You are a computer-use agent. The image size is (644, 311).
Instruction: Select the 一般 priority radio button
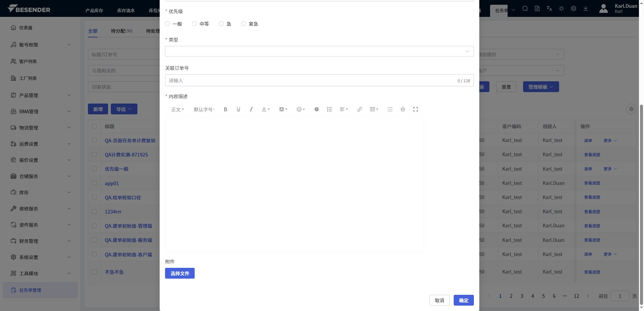pos(167,24)
